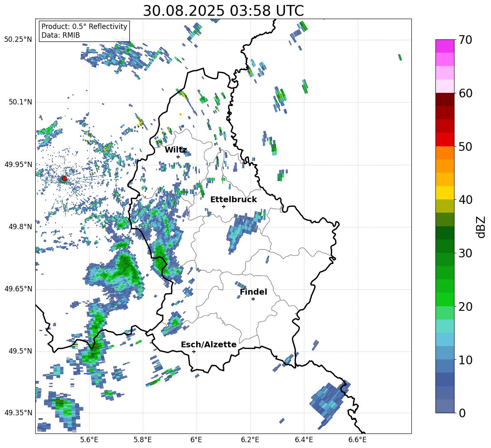Image resolution: width=491 pixels, height=448 pixels.
Task: Click the dark red colorbar segment below 60
Action: [445, 100]
